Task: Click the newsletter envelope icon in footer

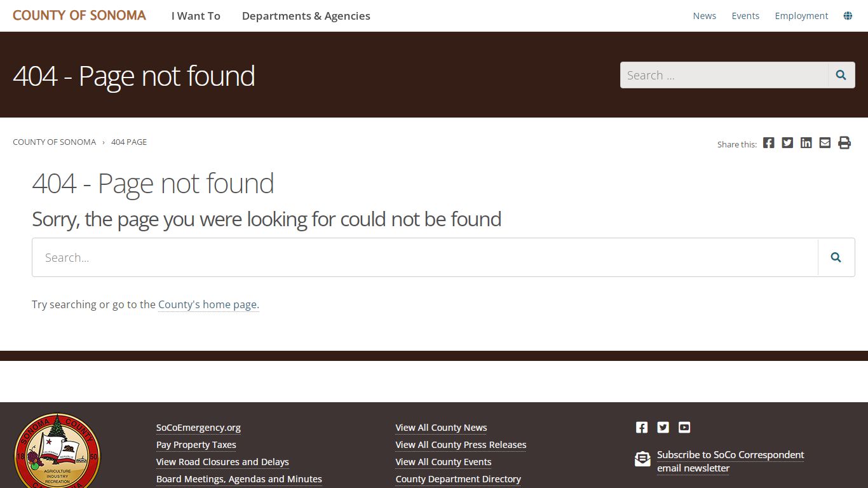Action: pos(642,459)
